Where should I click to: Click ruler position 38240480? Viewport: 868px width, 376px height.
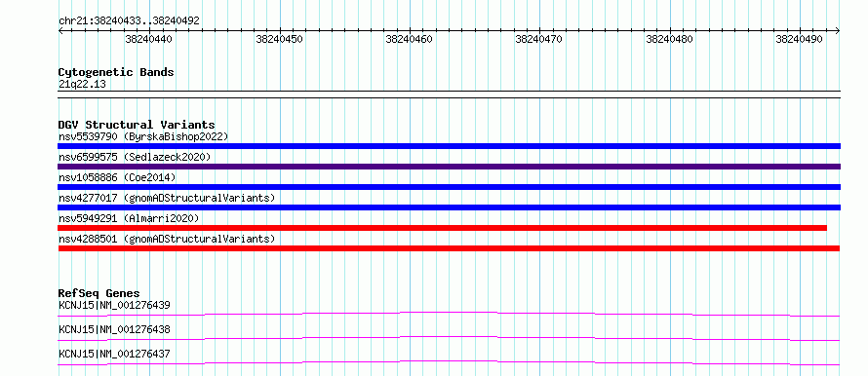pyautogui.click(x=669, y=39)
